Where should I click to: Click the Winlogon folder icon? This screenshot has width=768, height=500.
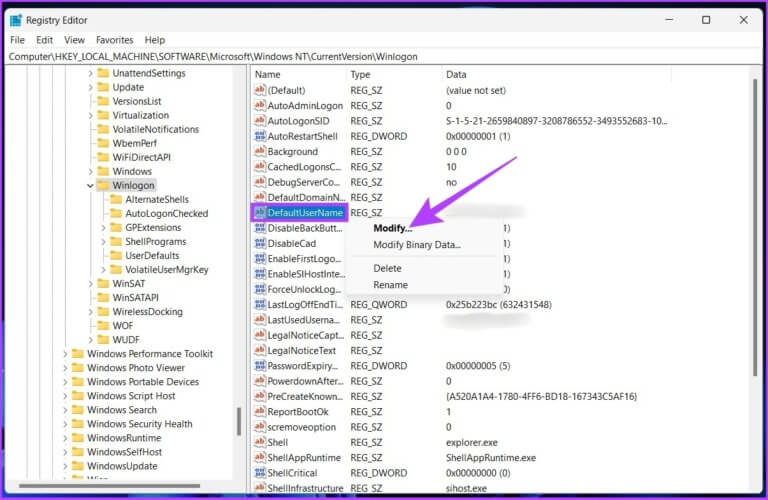pyautogui.click(x=103, y=185)
